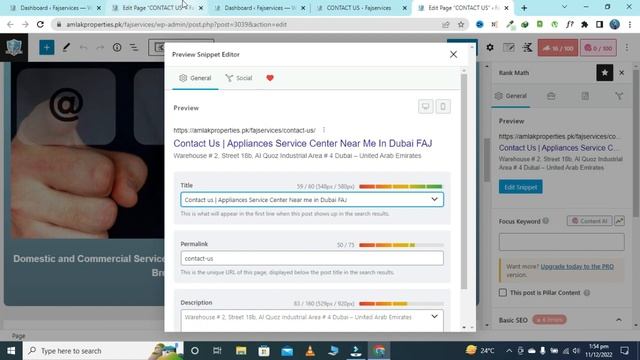Open Schema tab icon in Rank Math
This screenshot has height=360, width=640.
coord(585,96)
